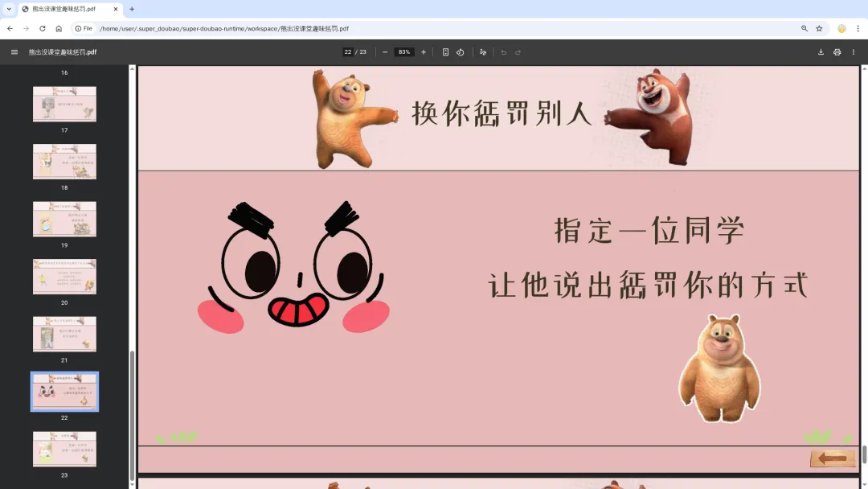Zoom out with the minus button

pyautogui.click(x=385, y=52)
